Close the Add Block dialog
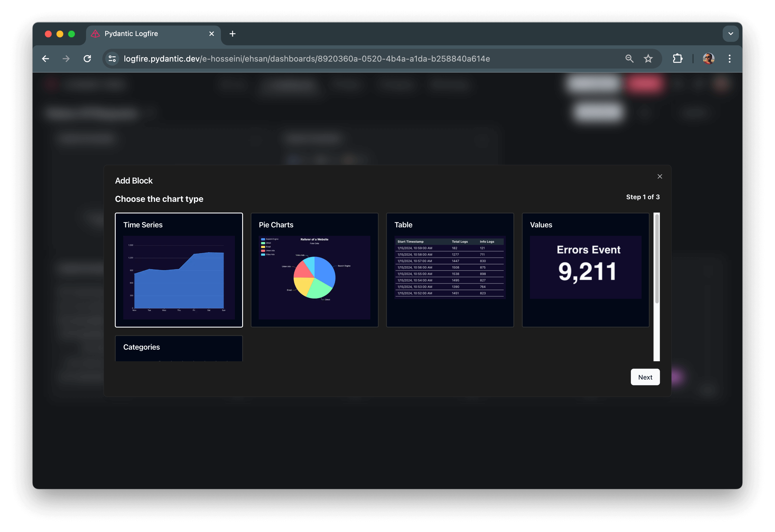The width and height of the screenshot is (775, 532). (x=660, y=176)
